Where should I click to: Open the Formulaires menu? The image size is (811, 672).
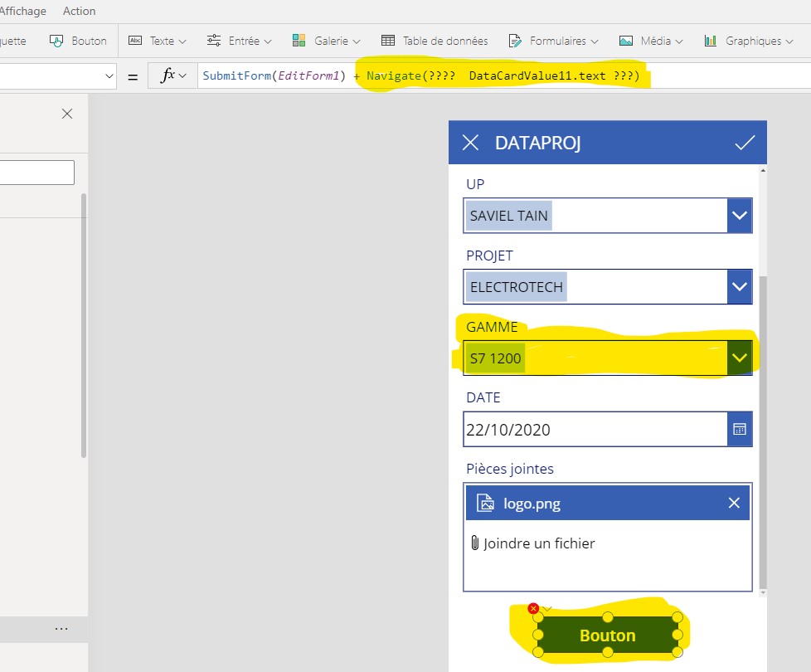(553, 41)
